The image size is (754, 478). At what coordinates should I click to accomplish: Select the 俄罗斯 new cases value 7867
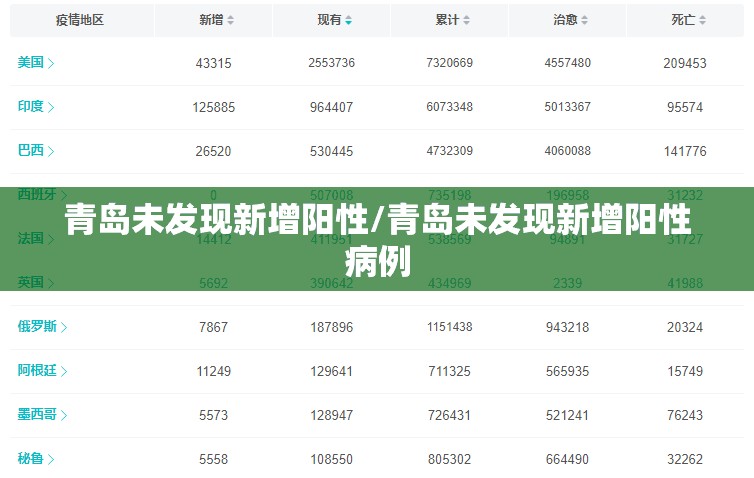coord(214,327)
